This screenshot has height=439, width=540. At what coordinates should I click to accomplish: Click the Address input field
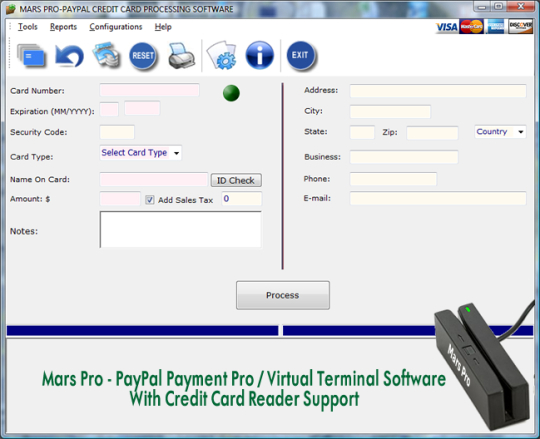tap(438, 91)
